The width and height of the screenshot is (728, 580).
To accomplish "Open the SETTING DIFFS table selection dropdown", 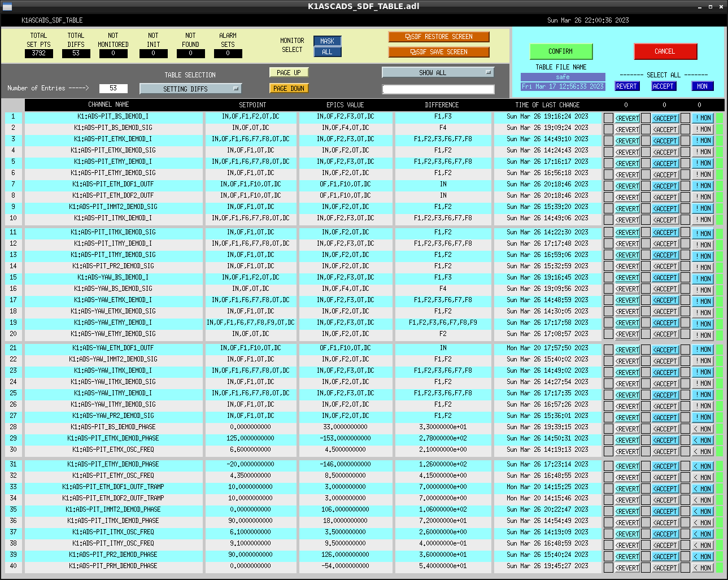I will [190, 89].
